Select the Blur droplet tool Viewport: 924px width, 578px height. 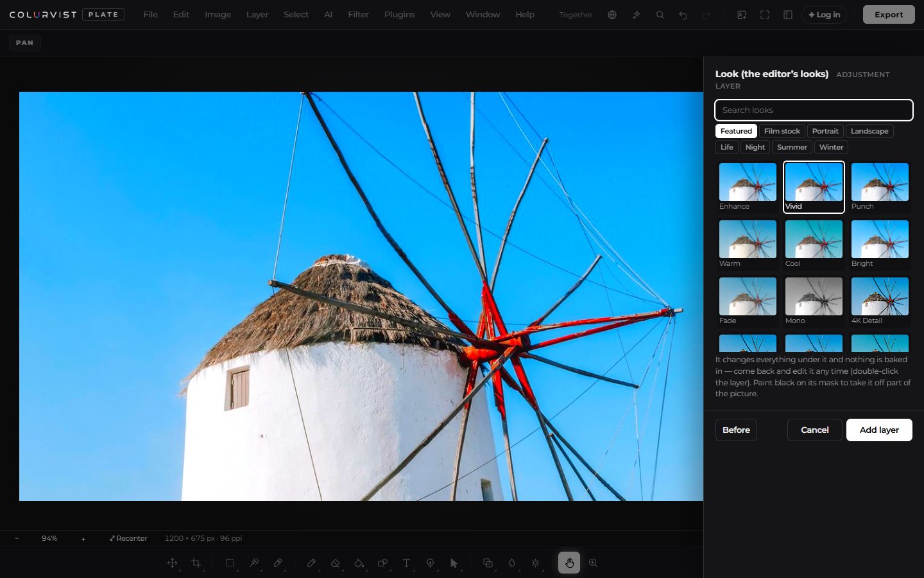(x=511, y=563)
